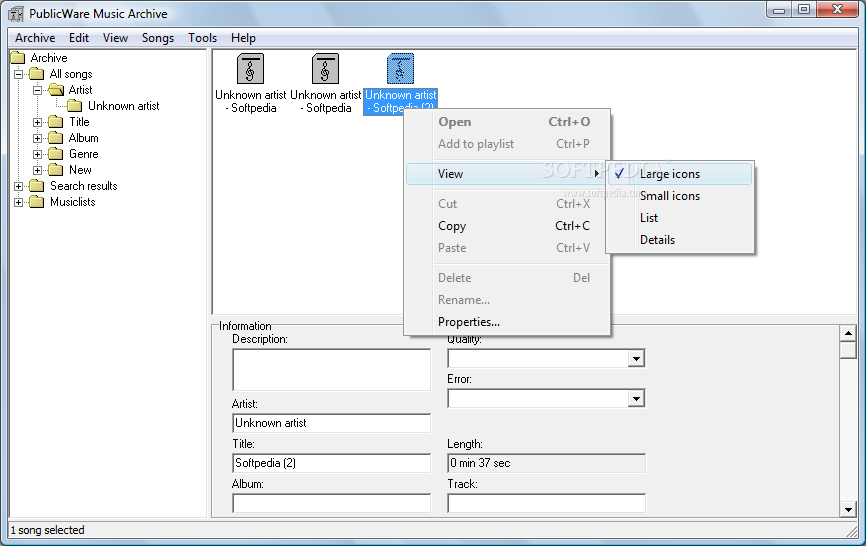The image size is (866, 546).
Task: Click the '1 song selected' status text
Action: click(x=47, y=530)
